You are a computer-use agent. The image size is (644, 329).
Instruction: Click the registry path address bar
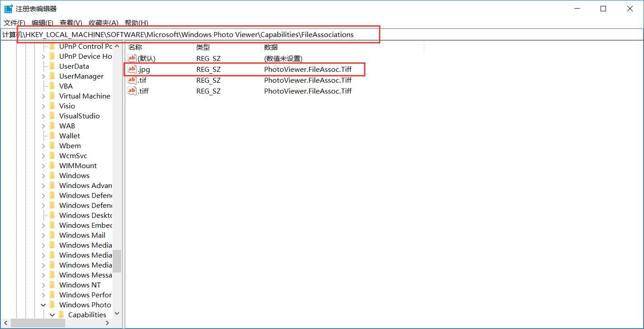[x=322, y=34]
